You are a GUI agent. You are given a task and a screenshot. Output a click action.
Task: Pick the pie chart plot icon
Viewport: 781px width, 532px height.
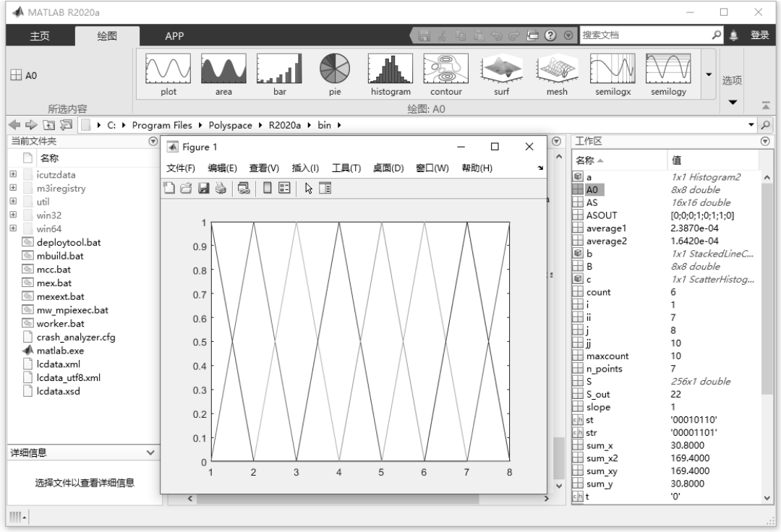335,74
